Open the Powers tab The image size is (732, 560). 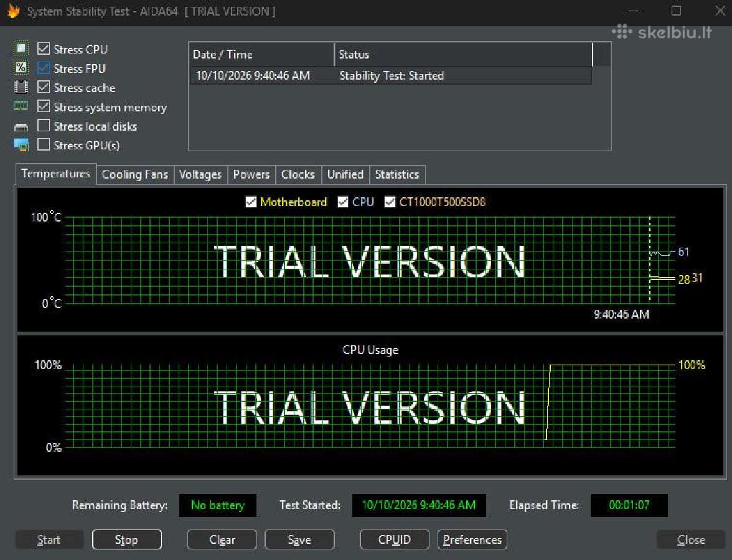251,174
